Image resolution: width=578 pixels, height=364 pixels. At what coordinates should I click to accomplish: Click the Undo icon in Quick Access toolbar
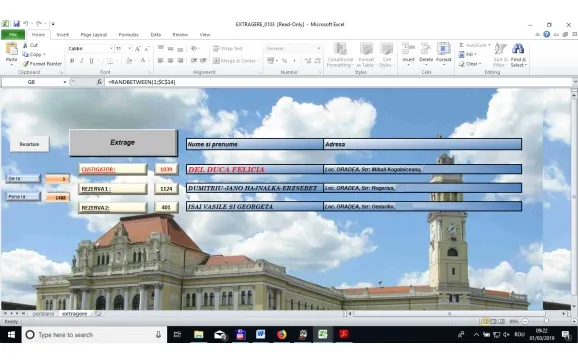[x=26, y=24]
